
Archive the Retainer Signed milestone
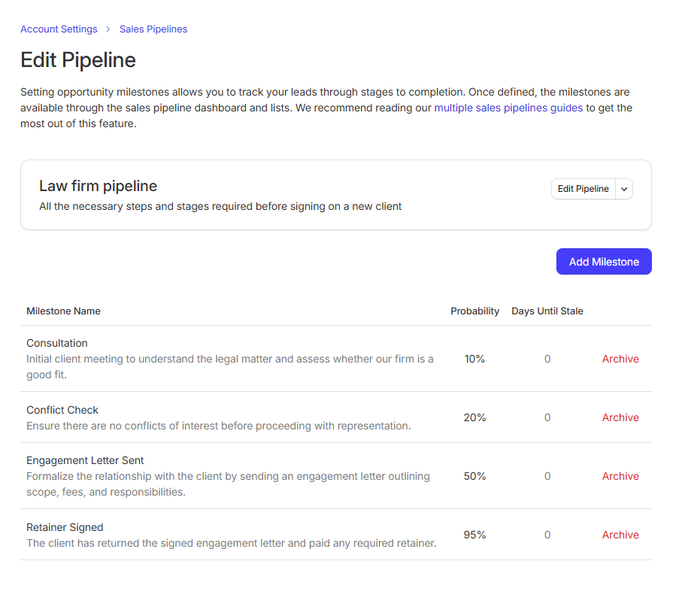pyautogui.click(x=620, y=535)
